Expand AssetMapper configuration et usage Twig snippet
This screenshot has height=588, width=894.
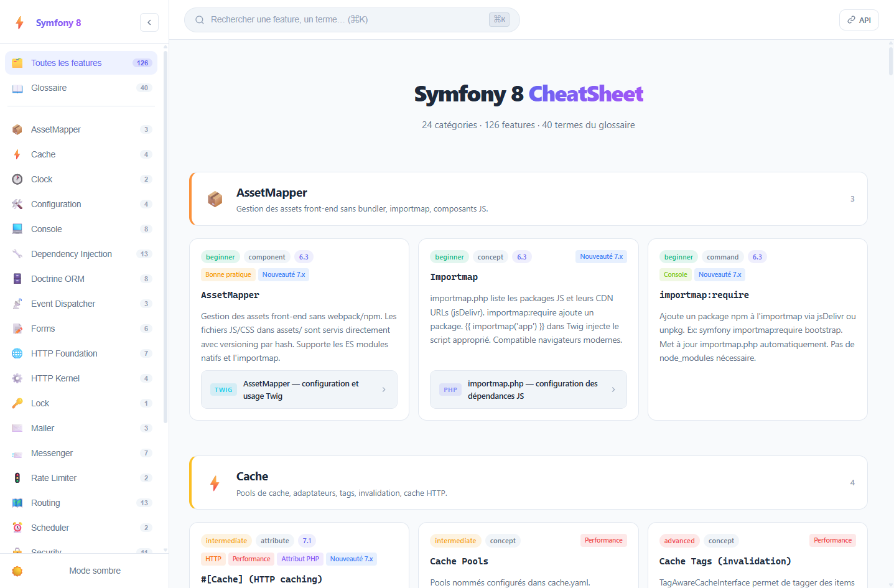(299, 390)
